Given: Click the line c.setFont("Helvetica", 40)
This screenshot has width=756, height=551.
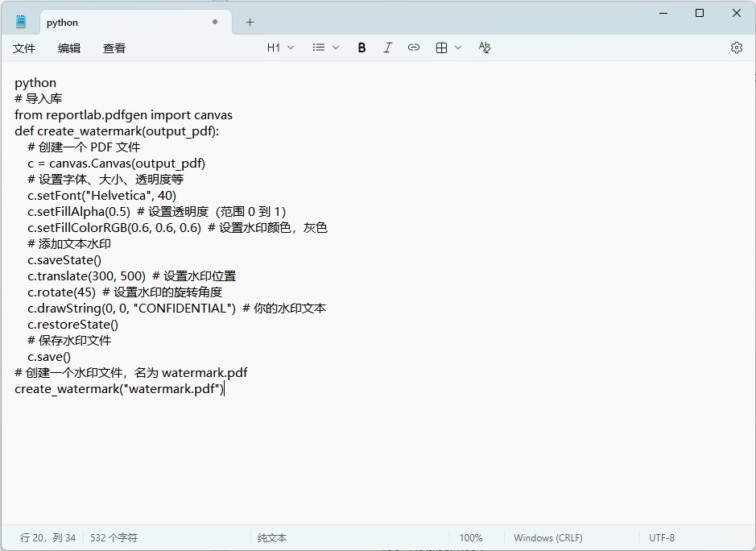Looking at the screenshot, I should pyautogui.click(x=101, y=196).
